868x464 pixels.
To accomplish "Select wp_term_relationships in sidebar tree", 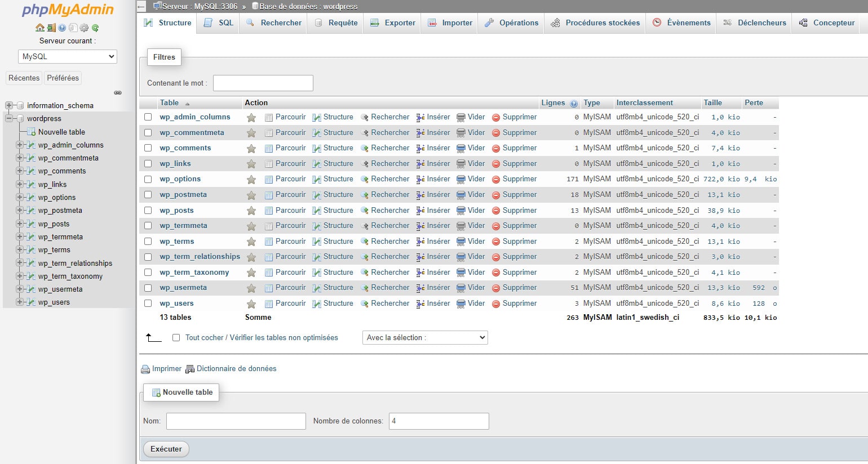I will (x=75, y=263).
